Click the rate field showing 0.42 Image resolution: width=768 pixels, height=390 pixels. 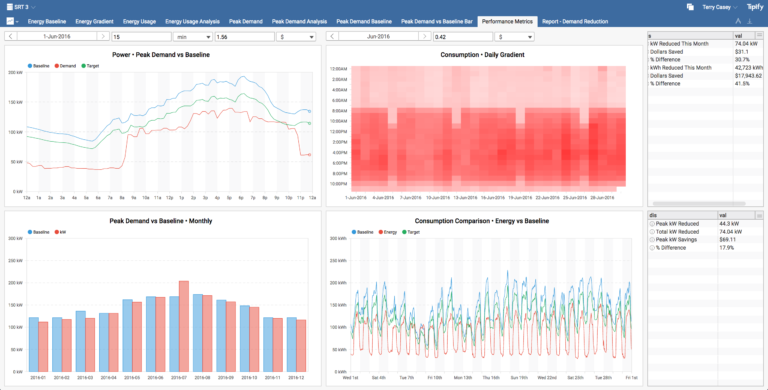[x=463, y=37]
